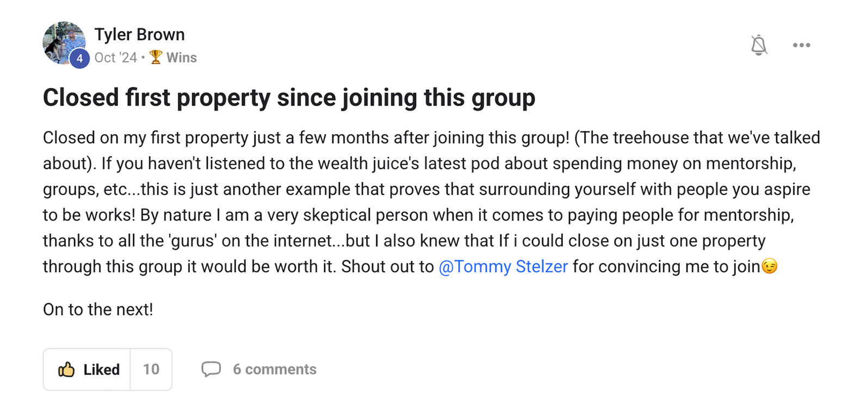Viewport: 868px width, 406px height.
Task: Click the level 4 badge on avatar
Action: [79, 58]
